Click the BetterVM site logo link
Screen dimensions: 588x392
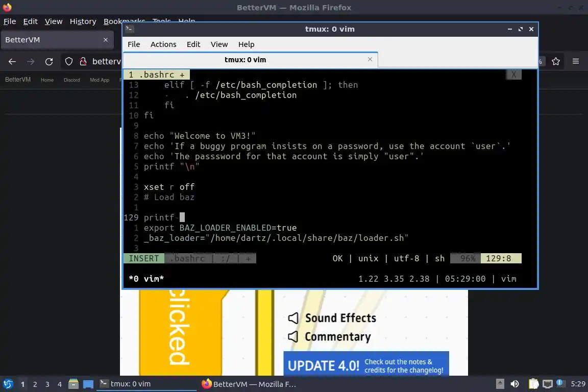tap(18, 80)
